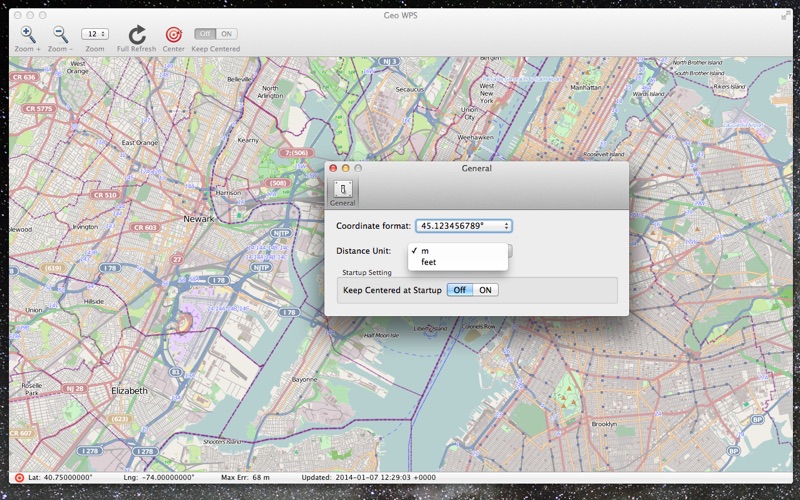Click the CR 636 road shield

tap(24, 77)
